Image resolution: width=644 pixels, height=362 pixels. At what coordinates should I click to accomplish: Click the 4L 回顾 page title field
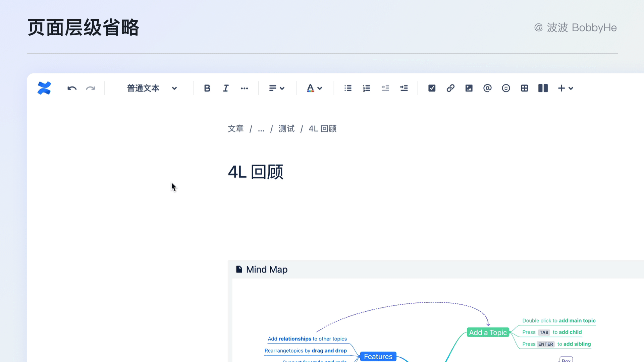(256, 172)
